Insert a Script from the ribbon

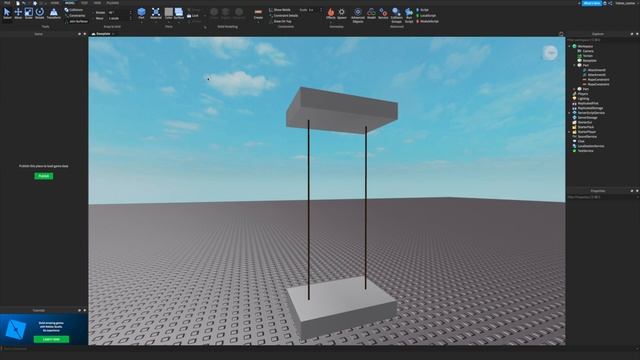coord(422,10)
